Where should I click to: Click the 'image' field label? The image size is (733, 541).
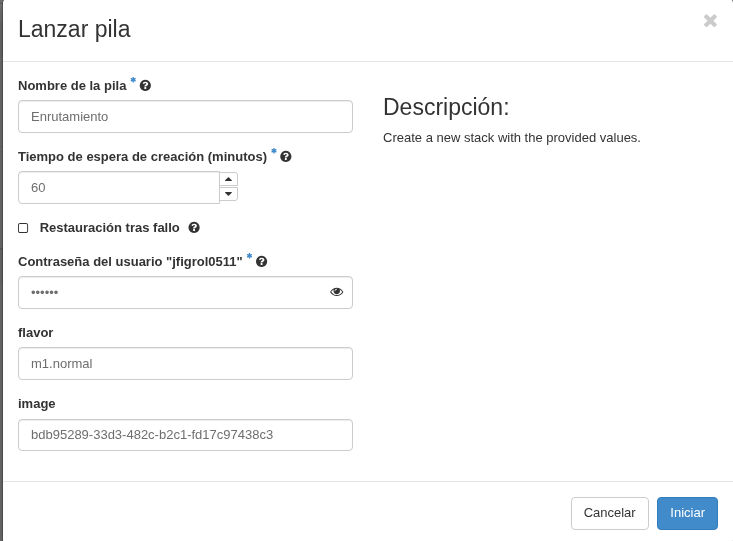click(x=36, y=404)
